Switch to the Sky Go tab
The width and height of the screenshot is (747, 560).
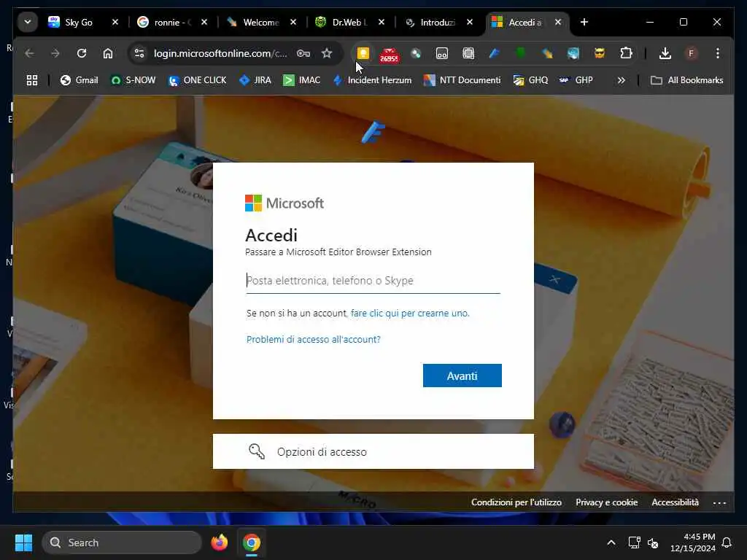pyautogui.click(x=78, y=23)
